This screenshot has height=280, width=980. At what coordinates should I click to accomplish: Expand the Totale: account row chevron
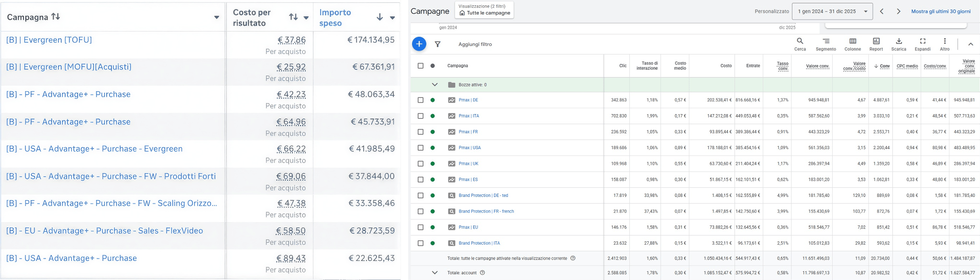click(434, 273)
